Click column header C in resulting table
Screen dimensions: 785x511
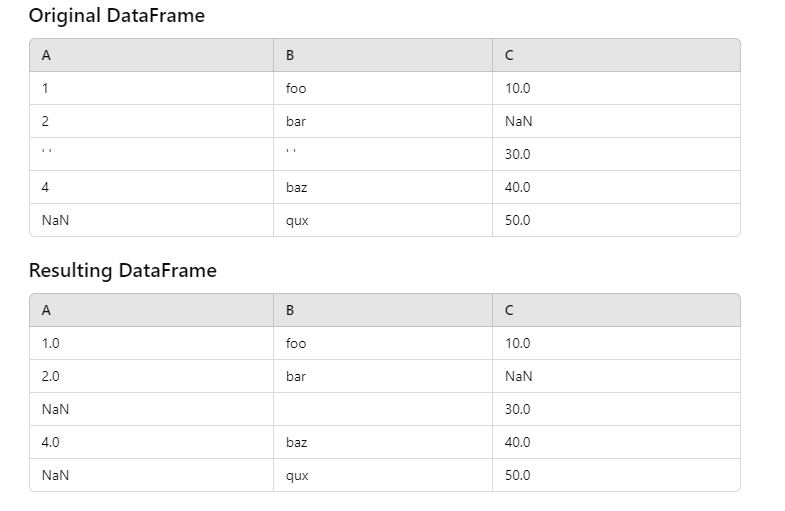(x=510, y=310)
